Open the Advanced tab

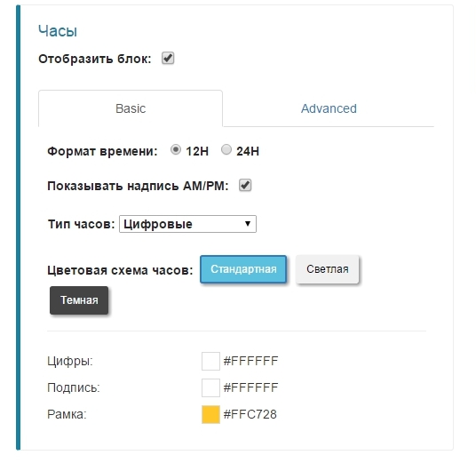pyautogui.click(x=329, y=108)
